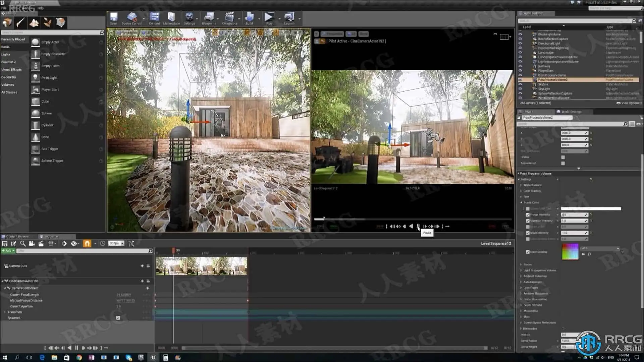Toggle the Grain Intensity checkbox
The image size is (644, 362).
click(528, 233)
